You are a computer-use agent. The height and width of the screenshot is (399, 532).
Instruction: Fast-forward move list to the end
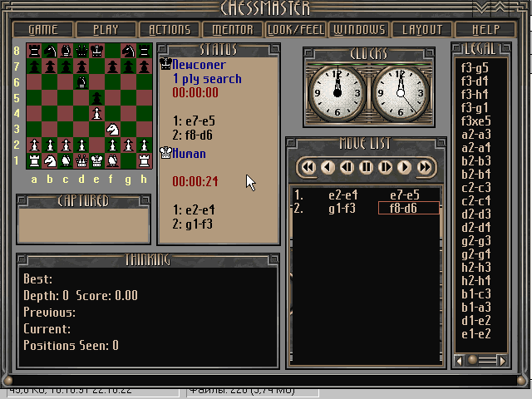click(x=424, y=167)
